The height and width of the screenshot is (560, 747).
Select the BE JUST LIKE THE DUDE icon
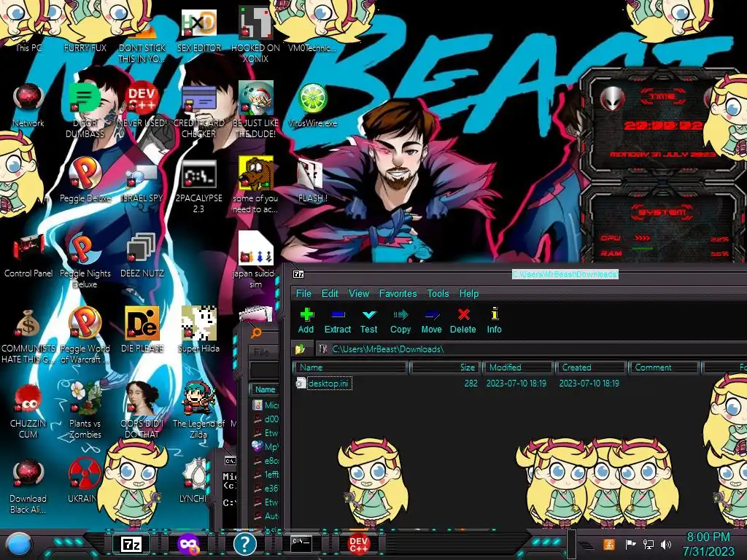coord(255,109)
